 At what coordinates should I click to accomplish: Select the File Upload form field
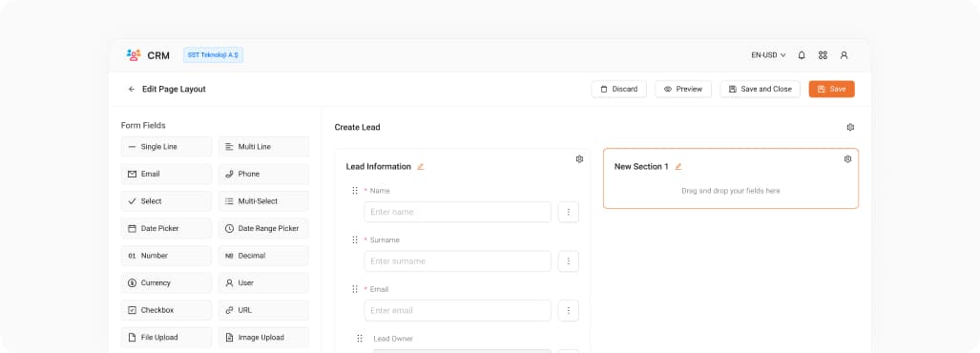coord(166,338)
